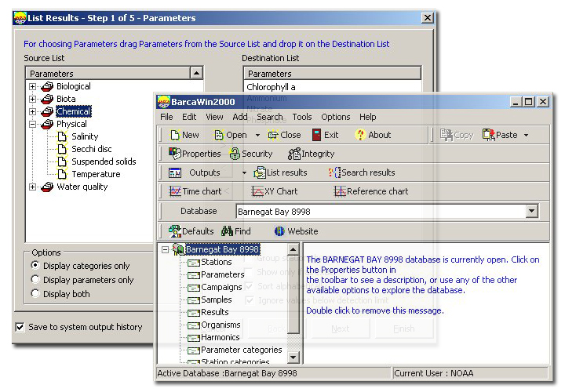The width and height of the screenshot is (565, 392).
Task: Open the File menu
Action: 166,117
